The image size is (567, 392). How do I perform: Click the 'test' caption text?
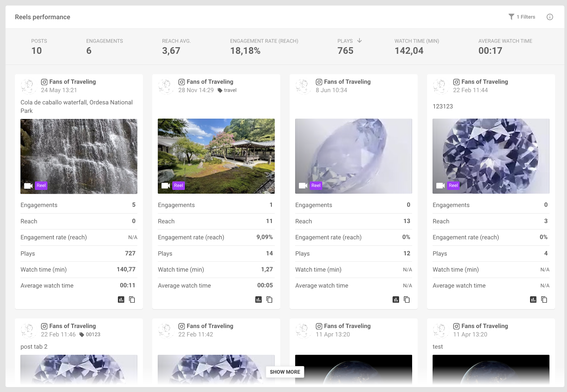[x=438, y=347]
